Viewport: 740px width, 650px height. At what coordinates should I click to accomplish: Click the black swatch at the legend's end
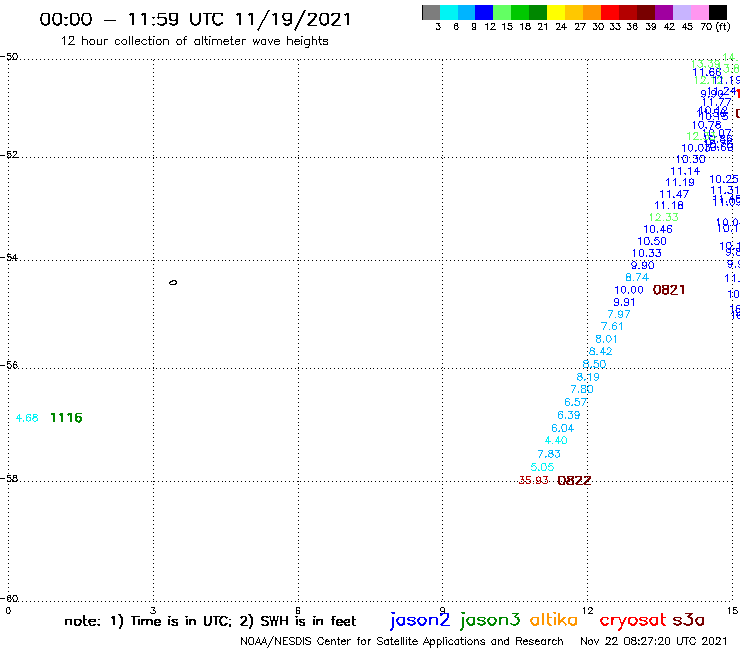717,12
